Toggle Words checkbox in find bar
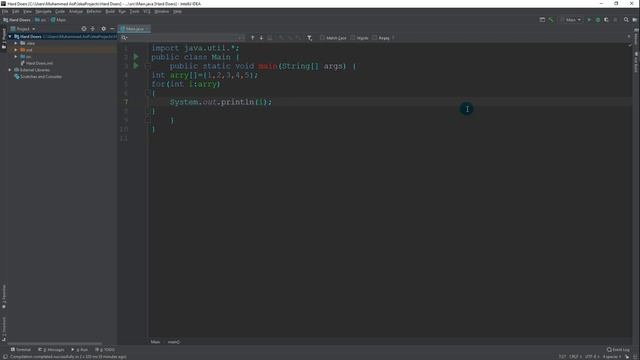 pyautogui.click(x=353, y=38)
